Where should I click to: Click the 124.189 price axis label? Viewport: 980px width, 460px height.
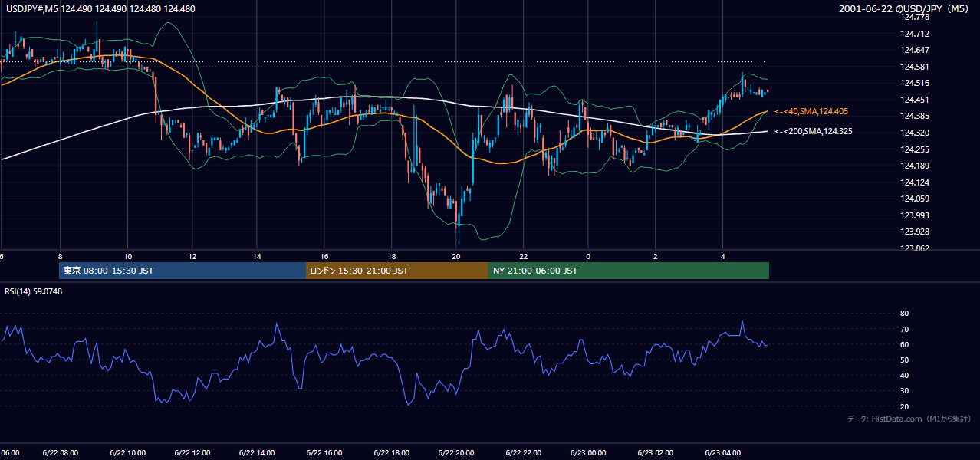(x=916, y=166)
